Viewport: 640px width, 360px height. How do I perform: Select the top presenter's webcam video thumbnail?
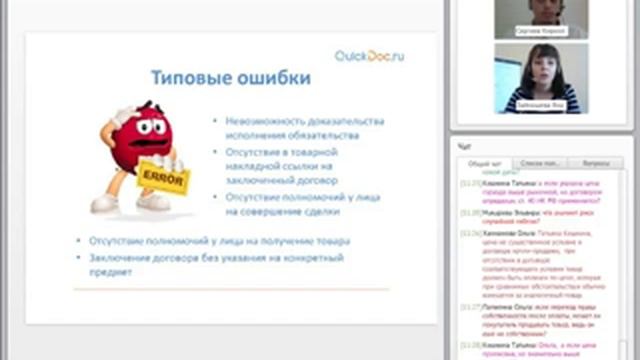541,19
